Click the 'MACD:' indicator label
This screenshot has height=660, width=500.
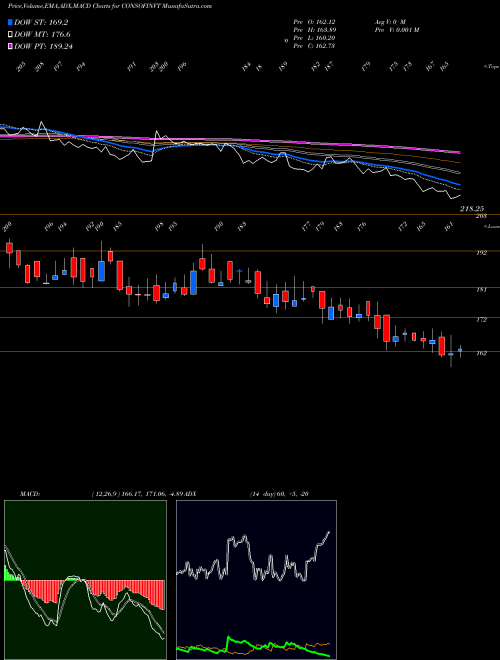coord(29,494)
